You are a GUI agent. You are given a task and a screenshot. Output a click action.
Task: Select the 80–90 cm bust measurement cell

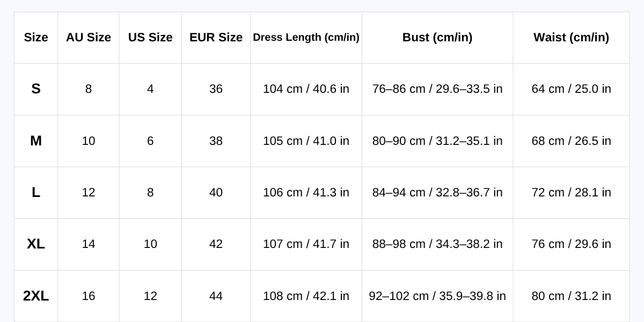(x=437, y=141)
